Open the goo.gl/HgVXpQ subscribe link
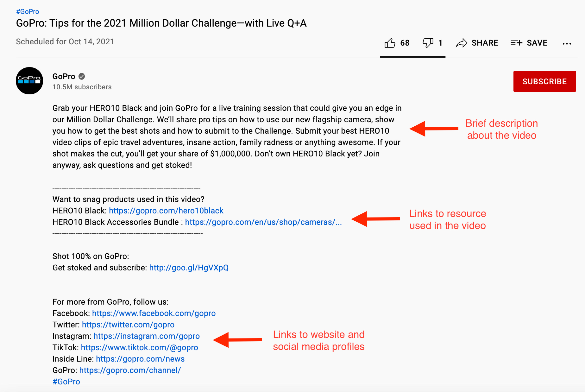 189,268
